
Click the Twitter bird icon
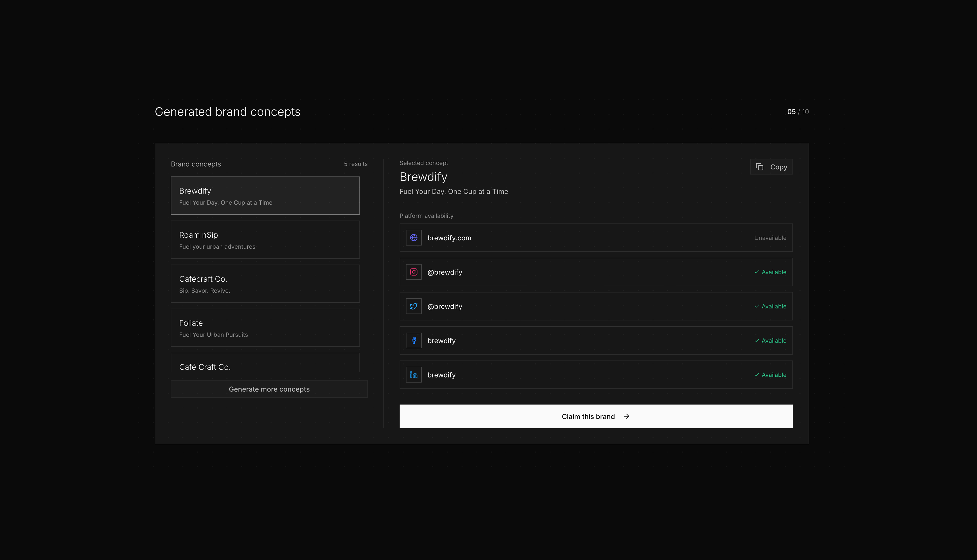[414, 306]
